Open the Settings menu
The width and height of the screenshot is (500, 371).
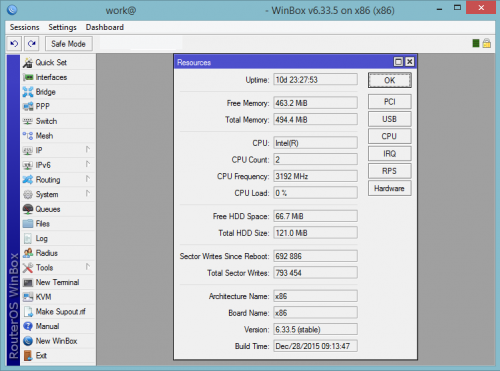62,27
